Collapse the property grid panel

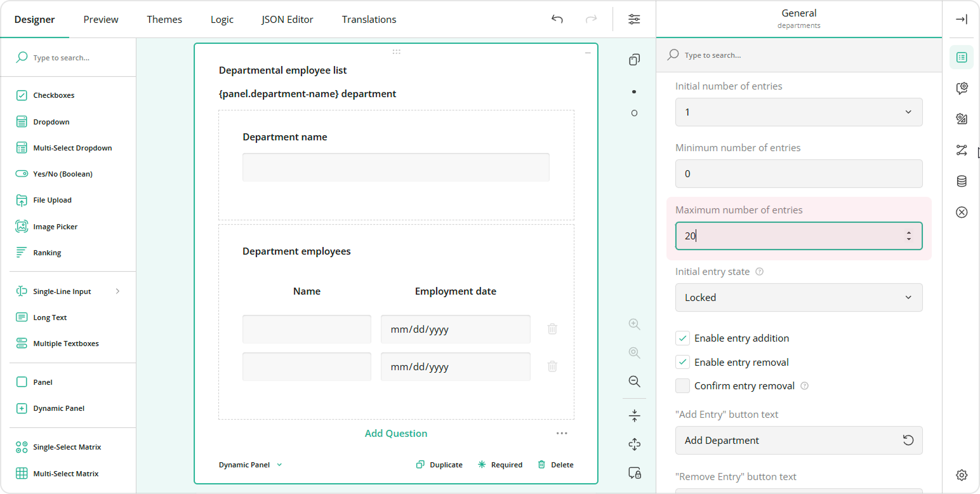tap(961, 19)
